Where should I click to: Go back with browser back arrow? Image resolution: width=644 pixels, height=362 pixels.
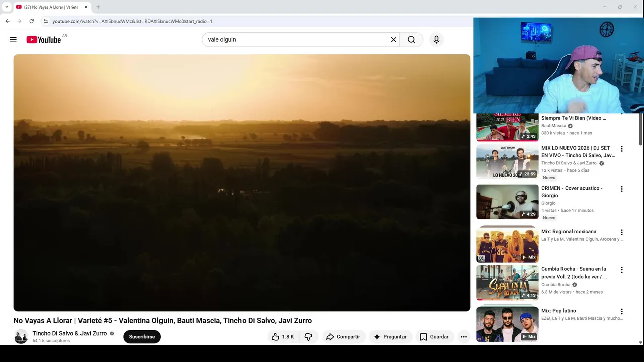tap(7, 21)
